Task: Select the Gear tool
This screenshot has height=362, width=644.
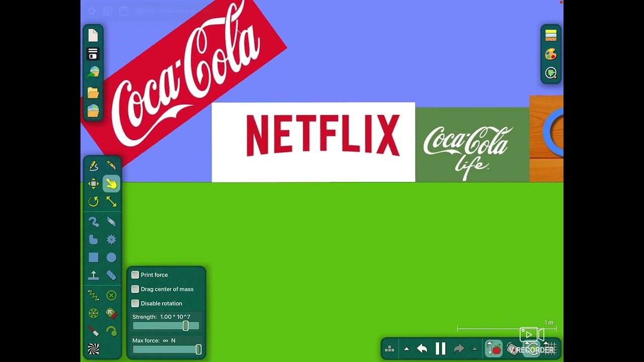Action: (x=111, y=239)
